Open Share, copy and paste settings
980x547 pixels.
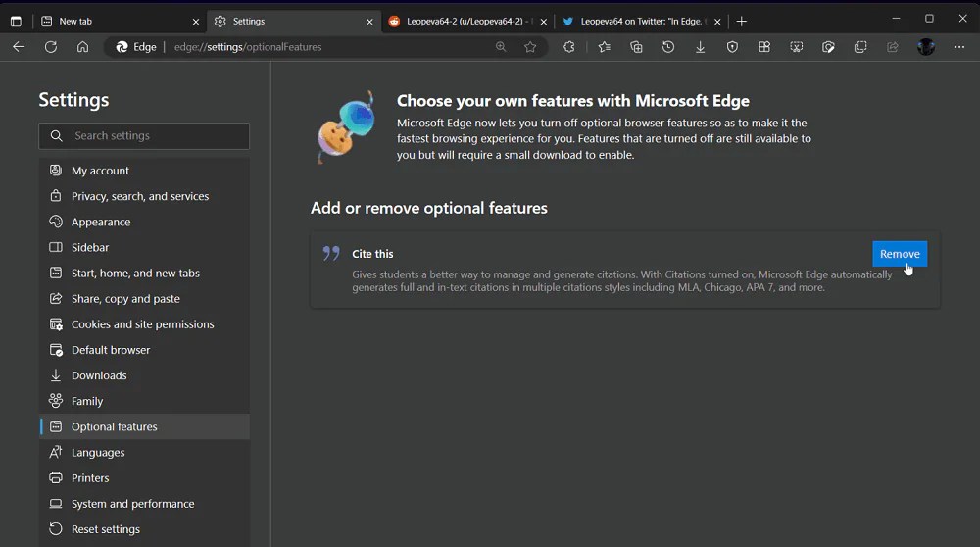click(144, 298)
